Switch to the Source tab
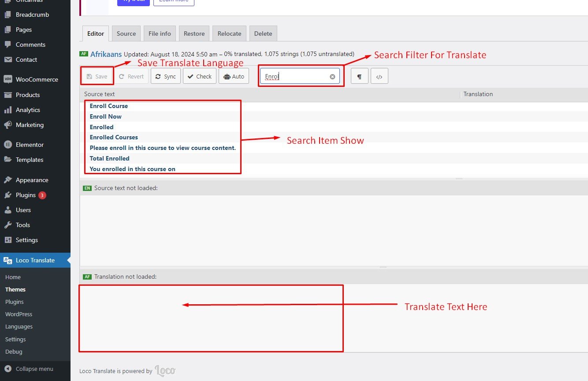The height and width of the screenshot is (381, 588). point(126,34)
